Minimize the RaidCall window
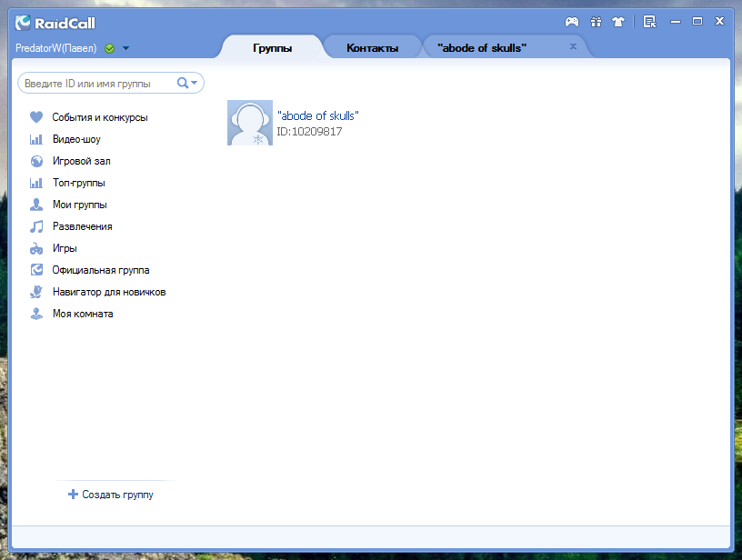The image size is (742, 560). point(676,22)
